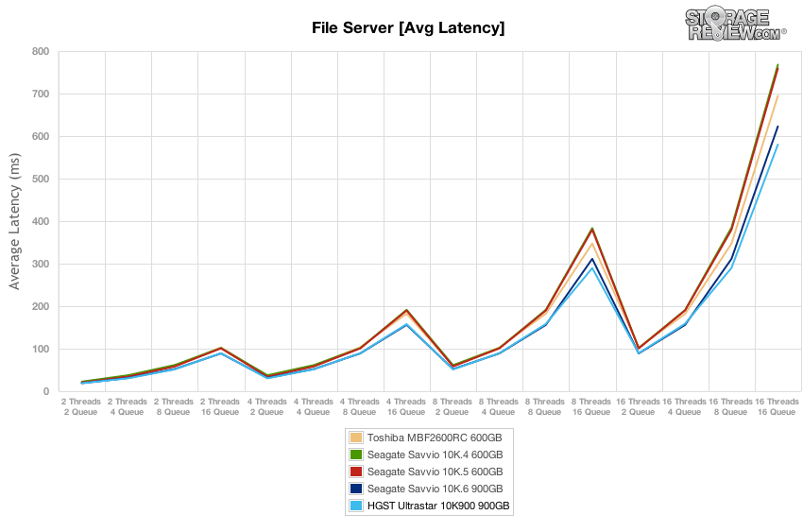
Task: Click the 2 Threads 8 Queue axis label
Action: coord(174,406)
